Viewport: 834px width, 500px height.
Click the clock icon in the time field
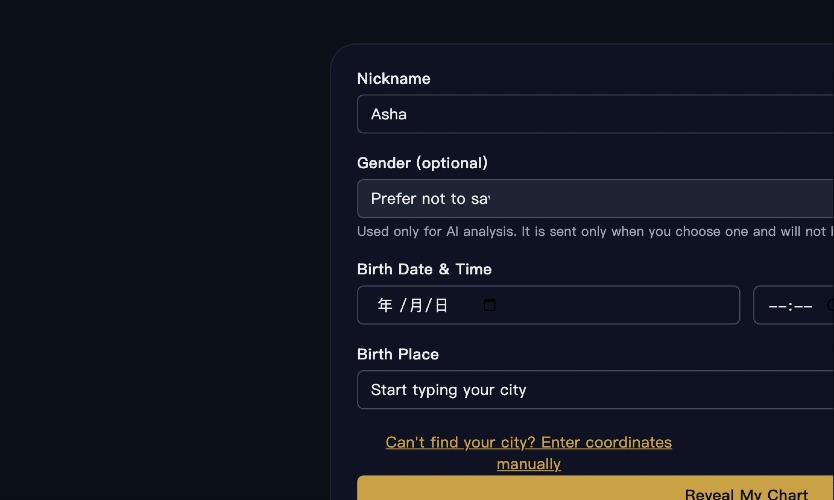point(829,305)
